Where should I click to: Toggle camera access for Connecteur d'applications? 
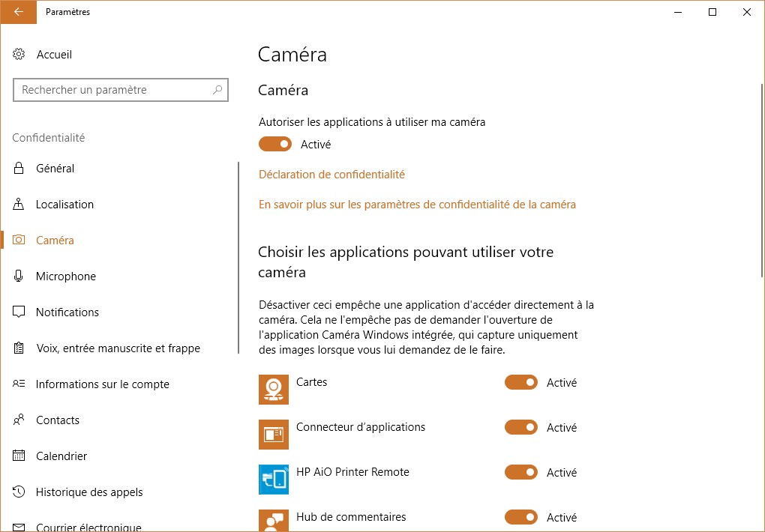[521, 428]
